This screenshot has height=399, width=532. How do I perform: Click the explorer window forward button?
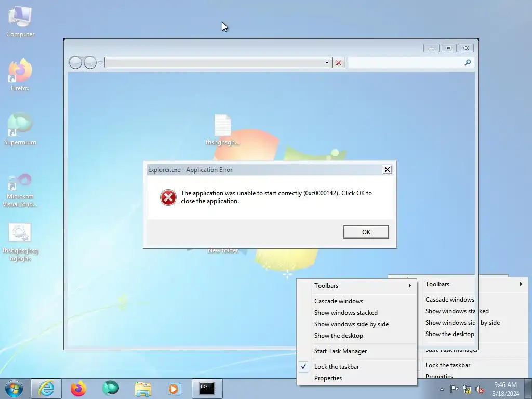(x=90, y=62)
